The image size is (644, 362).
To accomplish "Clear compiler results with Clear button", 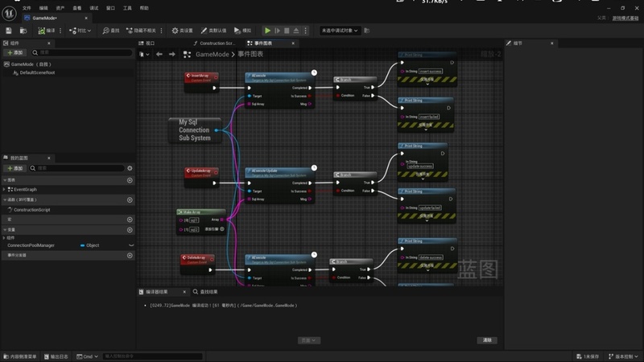I will click(x=487, y=340).
